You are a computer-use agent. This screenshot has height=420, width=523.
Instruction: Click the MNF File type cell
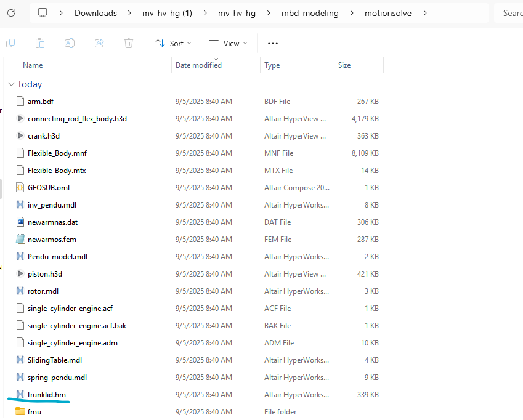point(278,153)
